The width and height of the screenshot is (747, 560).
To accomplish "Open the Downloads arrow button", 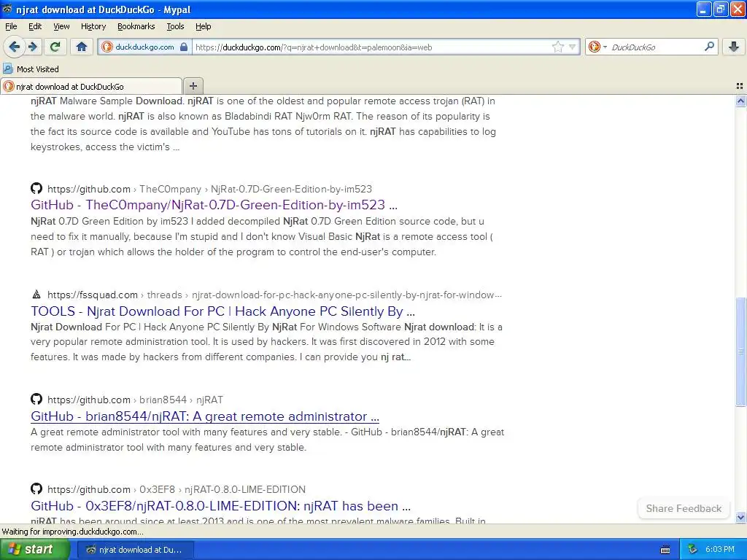I will pyautogui.click(x=734, y=47).
